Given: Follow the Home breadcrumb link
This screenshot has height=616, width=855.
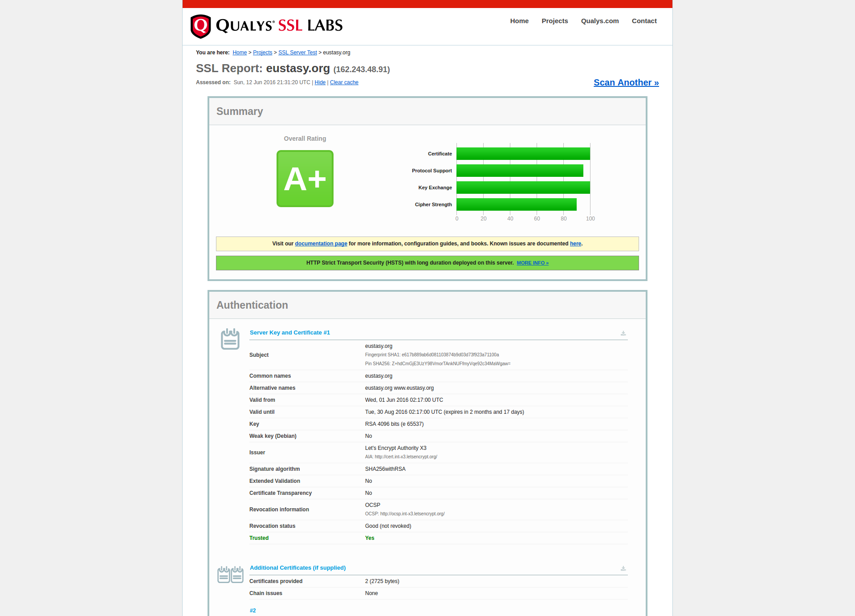Looking at the screenshot, I should click(x=240, y=53).
